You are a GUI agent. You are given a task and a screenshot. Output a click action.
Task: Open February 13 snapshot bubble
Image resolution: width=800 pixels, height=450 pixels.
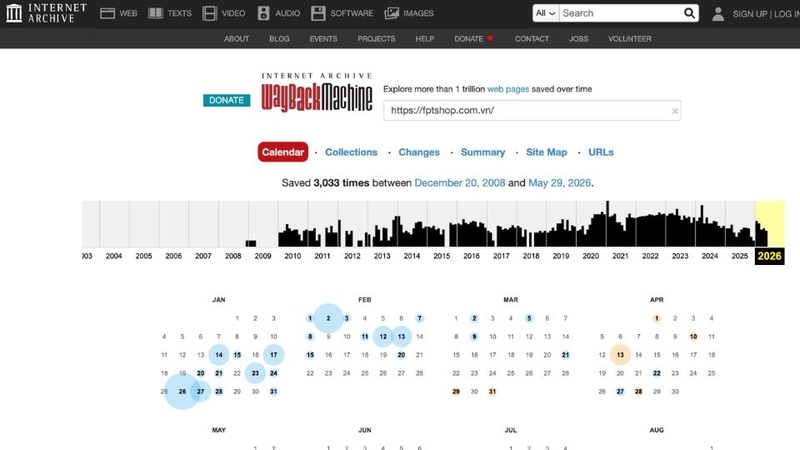pos(401,336)
